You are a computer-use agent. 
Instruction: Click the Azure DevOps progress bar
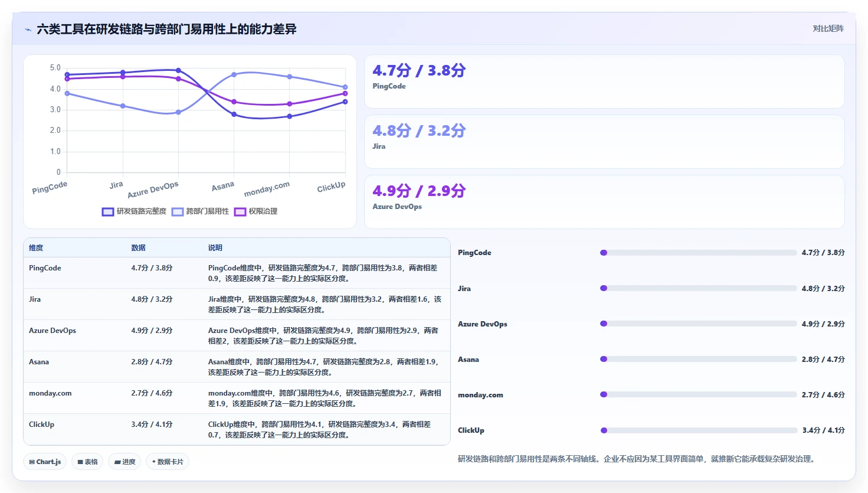pos(698,324)
